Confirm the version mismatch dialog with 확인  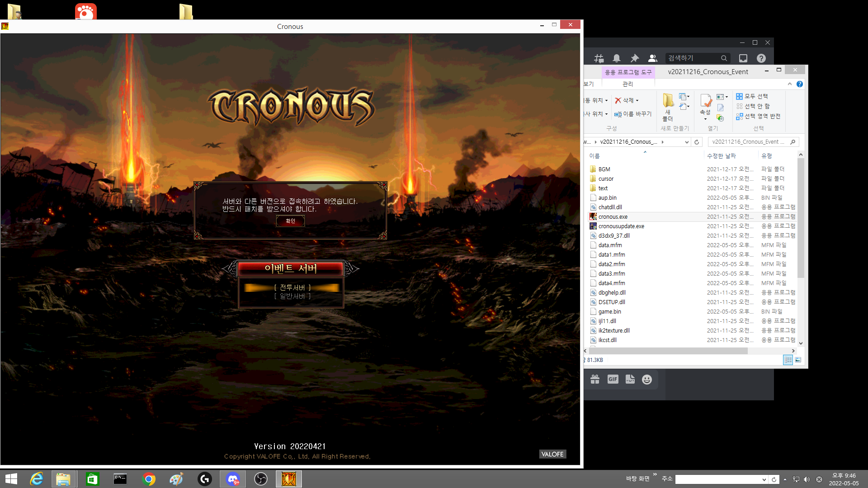pos(290,221)
